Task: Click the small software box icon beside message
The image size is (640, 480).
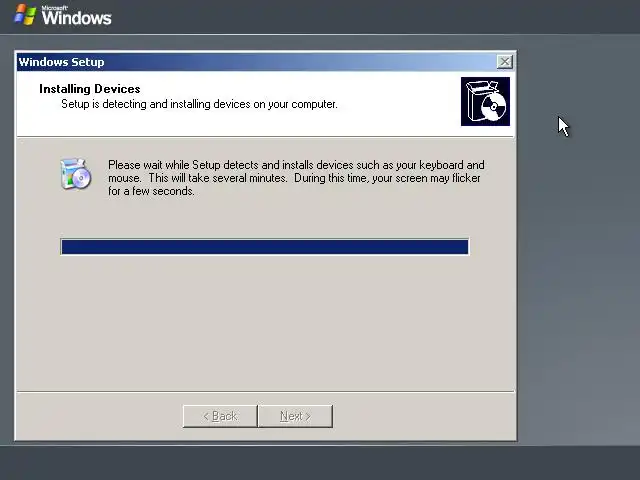Action: coord(76,174)
